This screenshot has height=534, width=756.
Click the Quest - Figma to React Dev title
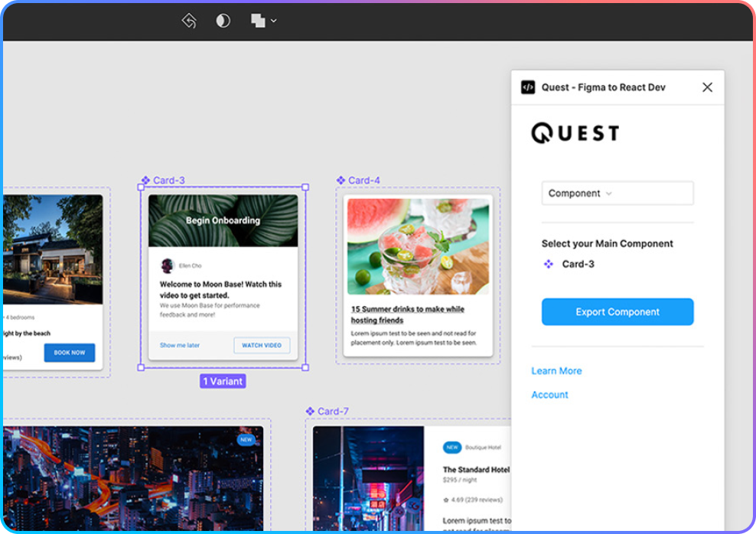[x=603, y=87]
